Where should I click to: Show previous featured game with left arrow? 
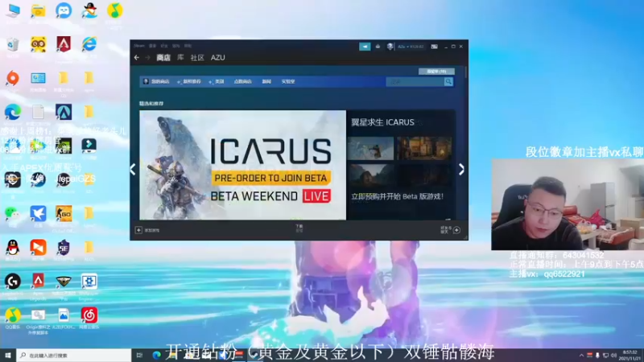pyautogui.click(x=133, y=169)
